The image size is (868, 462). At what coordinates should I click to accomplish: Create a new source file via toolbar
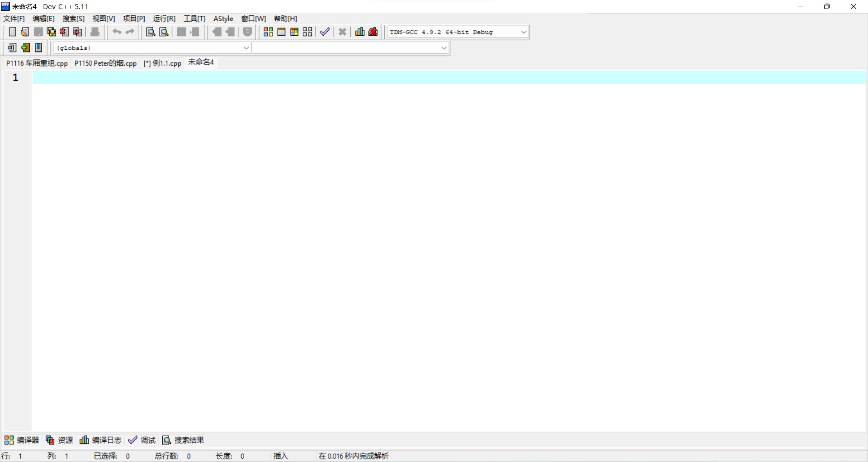pos(12,32)
